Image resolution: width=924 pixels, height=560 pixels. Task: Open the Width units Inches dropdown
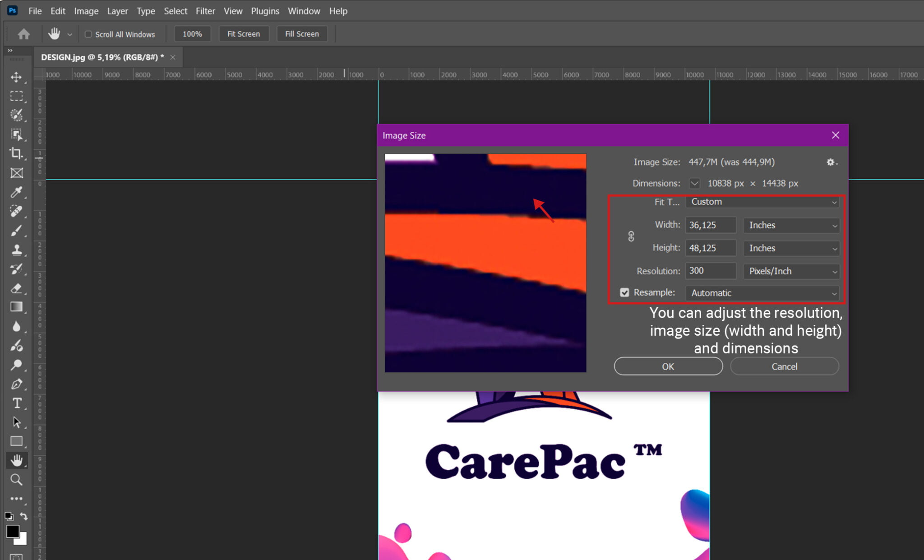(x=791, y=225)
